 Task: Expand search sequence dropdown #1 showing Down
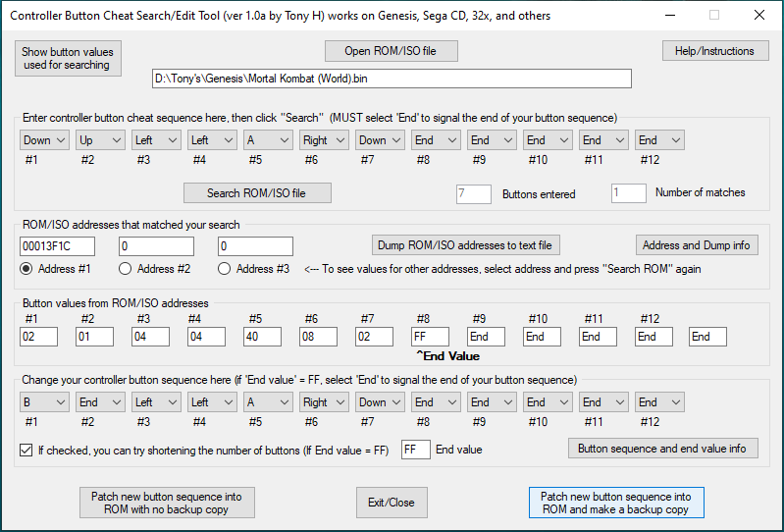pyautogui.click(x=44, y=140)
